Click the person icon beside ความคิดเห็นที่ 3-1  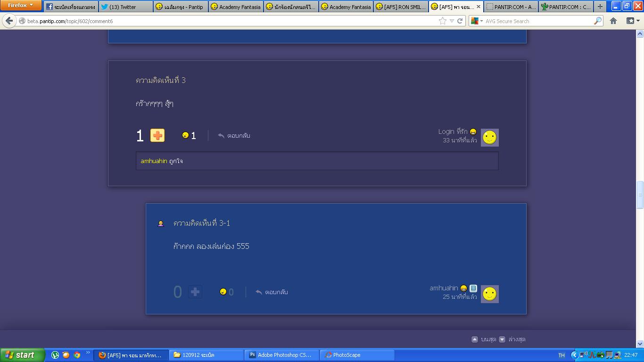(x=161, y=223)
